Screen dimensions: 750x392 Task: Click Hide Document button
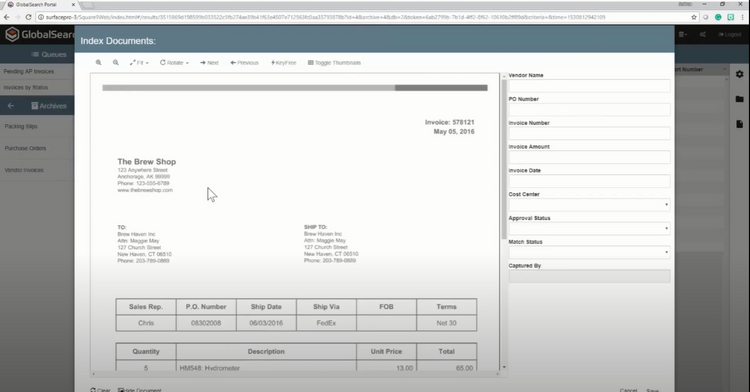coord(140,390)
